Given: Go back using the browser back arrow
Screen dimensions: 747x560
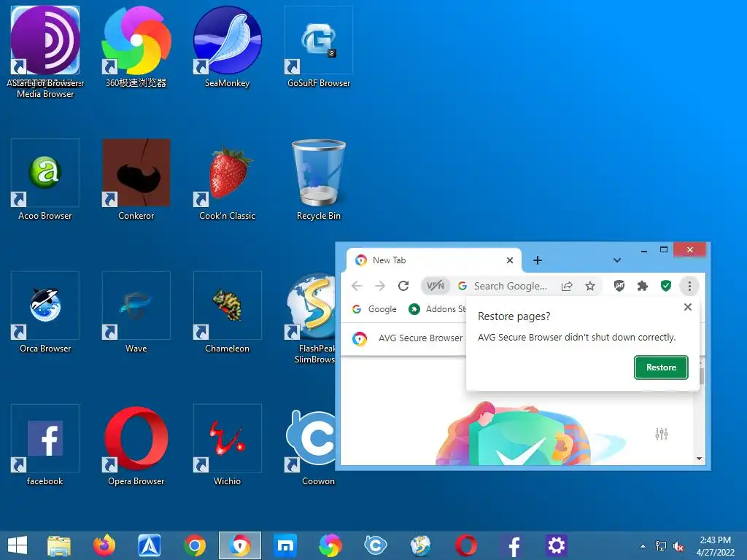Looking at the screenshot, I should pyautogui.click(x=357, y=286).
